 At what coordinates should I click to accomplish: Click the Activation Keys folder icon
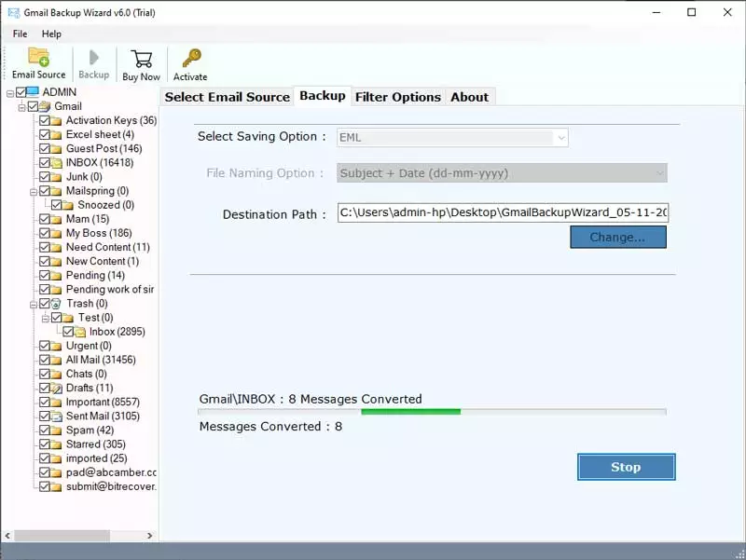(x=56, y=120)
